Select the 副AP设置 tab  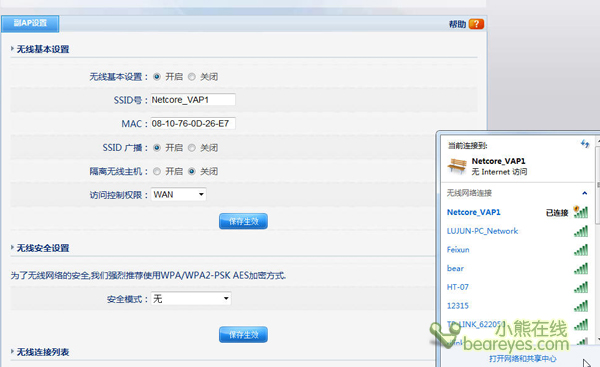point(30,23)
